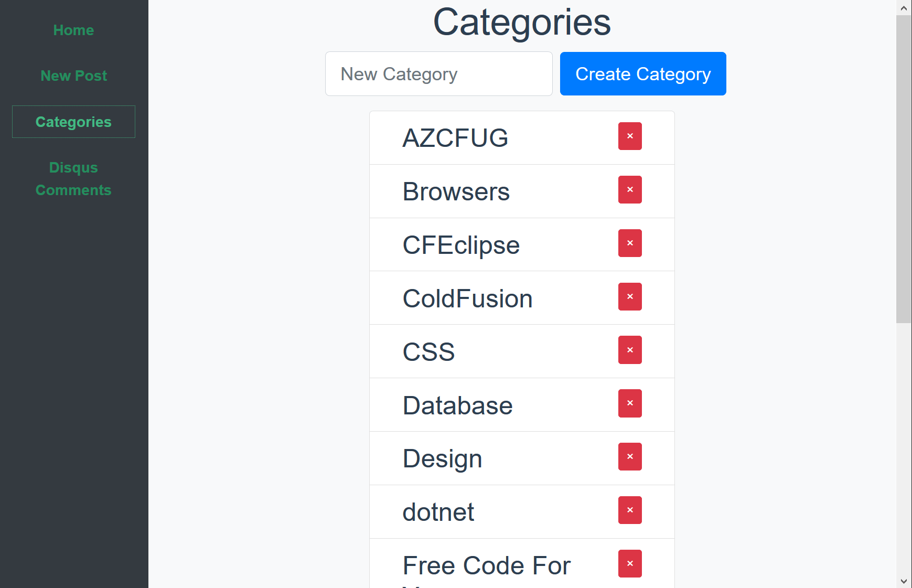Delete the Database category
This screenshot has width=912, height=588.
pos(630,403)
